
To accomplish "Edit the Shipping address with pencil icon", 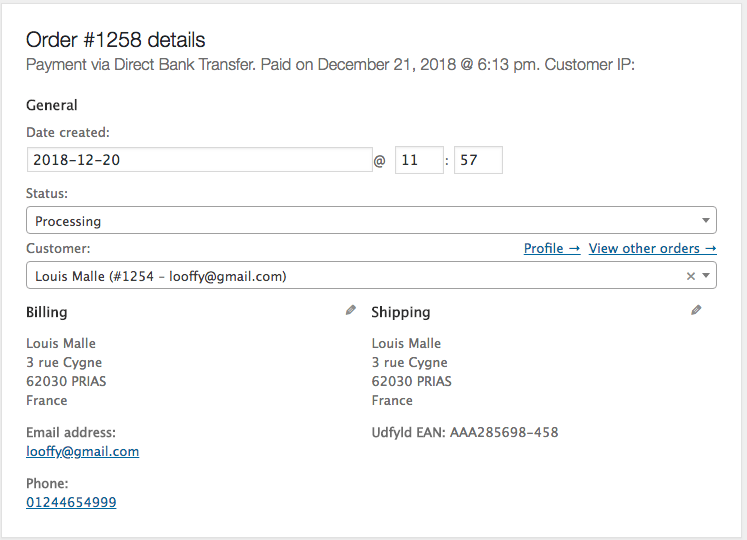I will 696,310.
